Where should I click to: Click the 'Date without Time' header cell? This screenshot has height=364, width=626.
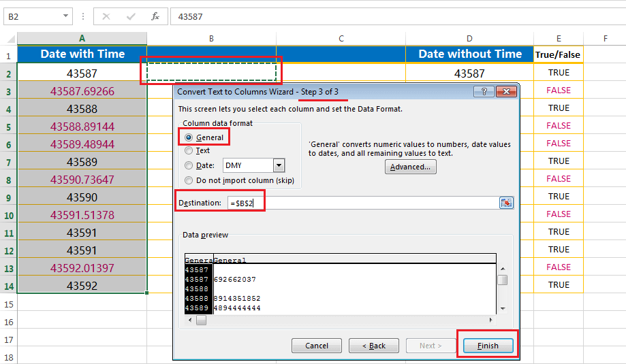[469, 54]
